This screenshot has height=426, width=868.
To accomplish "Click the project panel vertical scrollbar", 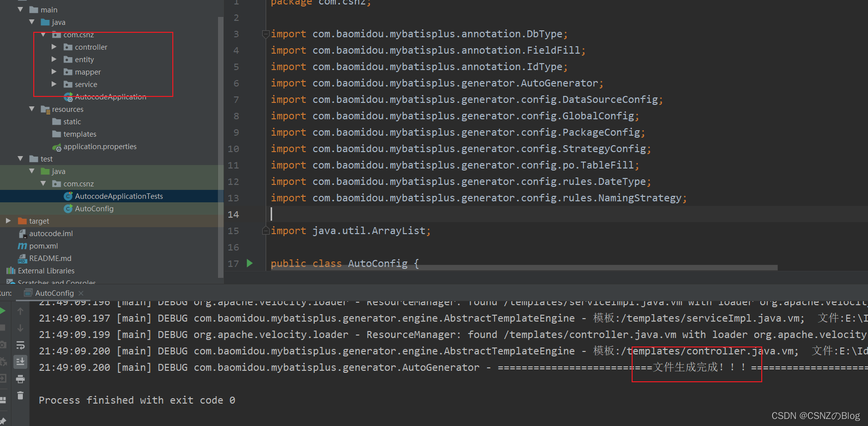I will (220, 147).
